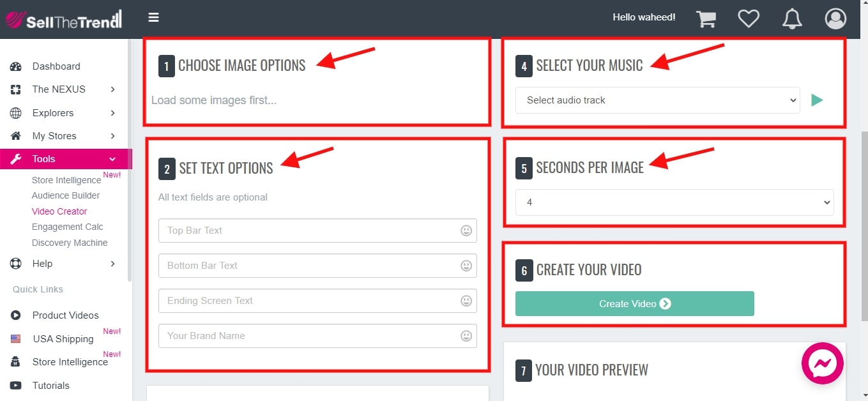
Task: Toggle the hamburger menu icon
Action: pos(153,17)
